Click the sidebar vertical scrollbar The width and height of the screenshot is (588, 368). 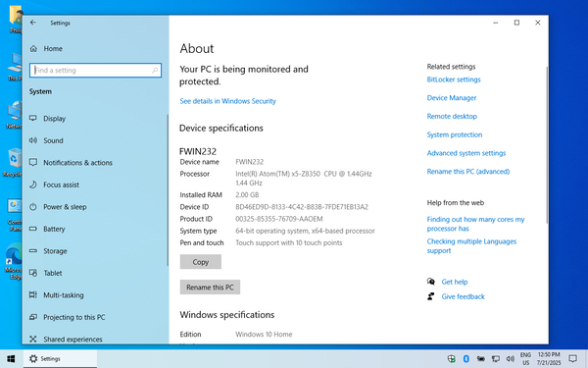pos(168,190)
